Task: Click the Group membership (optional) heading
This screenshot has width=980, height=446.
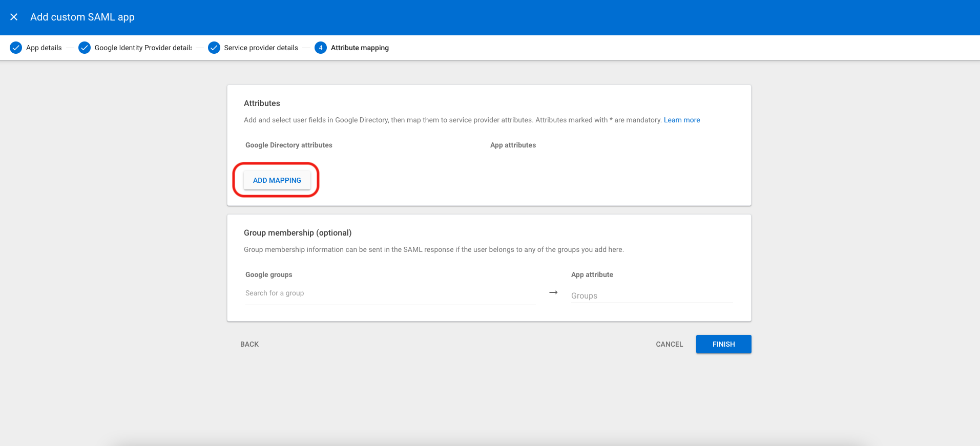Action: click(298, 232)
